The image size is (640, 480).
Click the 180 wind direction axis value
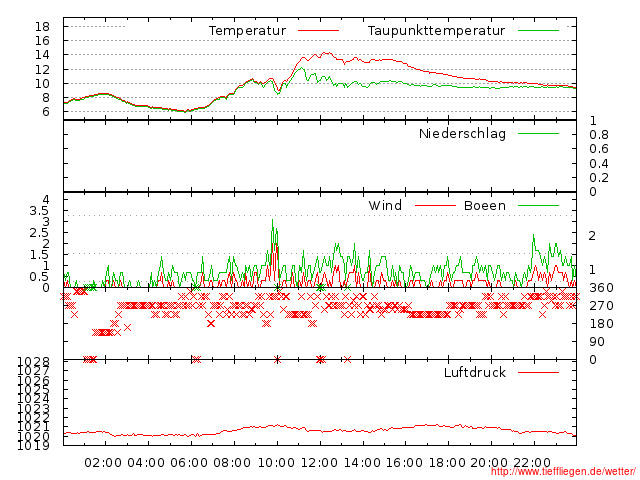tap(601, 324)
